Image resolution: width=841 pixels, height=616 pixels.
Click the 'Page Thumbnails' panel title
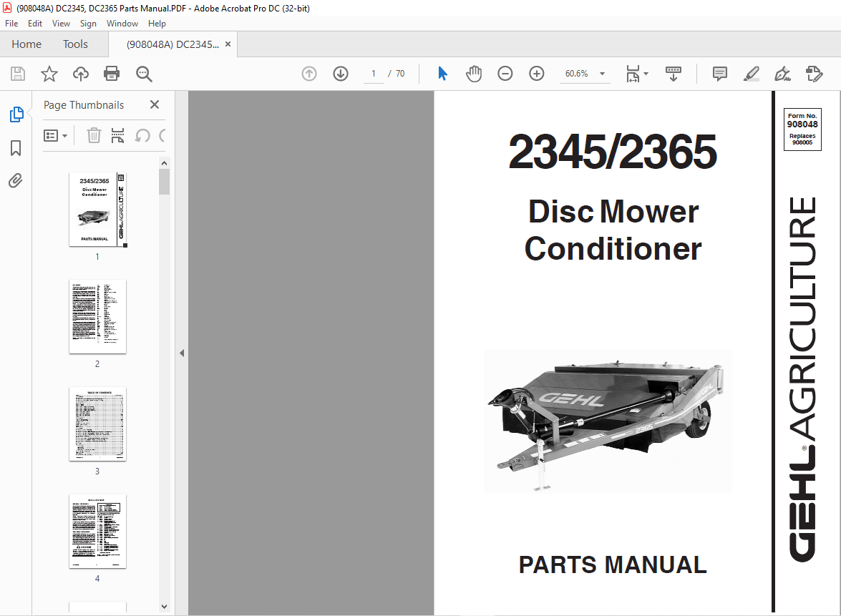coord(84,105)
